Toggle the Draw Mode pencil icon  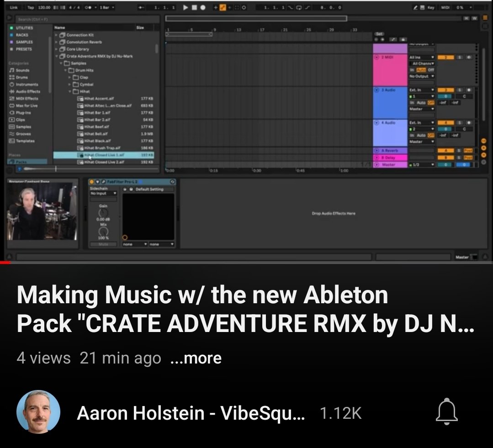[x=416, y=7]
